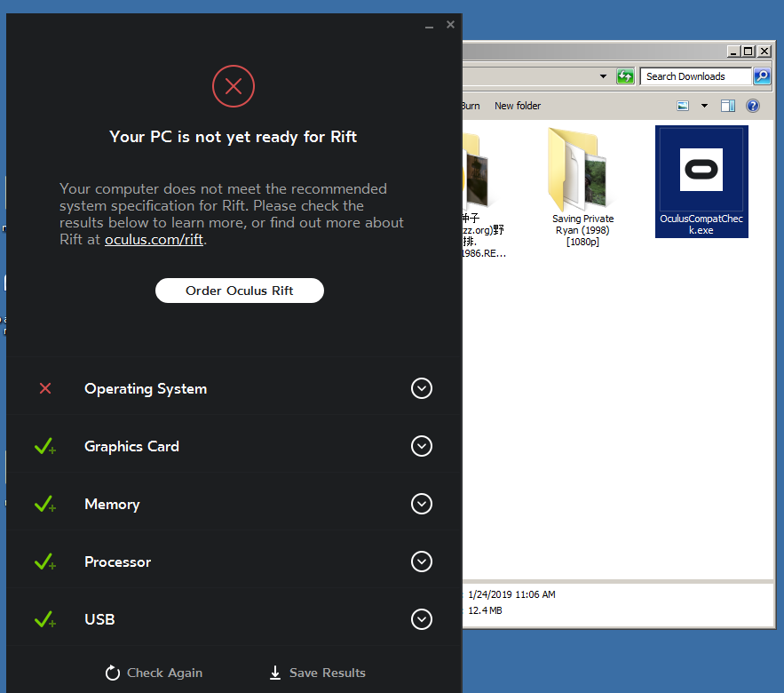Click the green refresh button in Explorer address bar
This screenshot has width=784, height=693.
pyautogui.click(x=625, y=76)
